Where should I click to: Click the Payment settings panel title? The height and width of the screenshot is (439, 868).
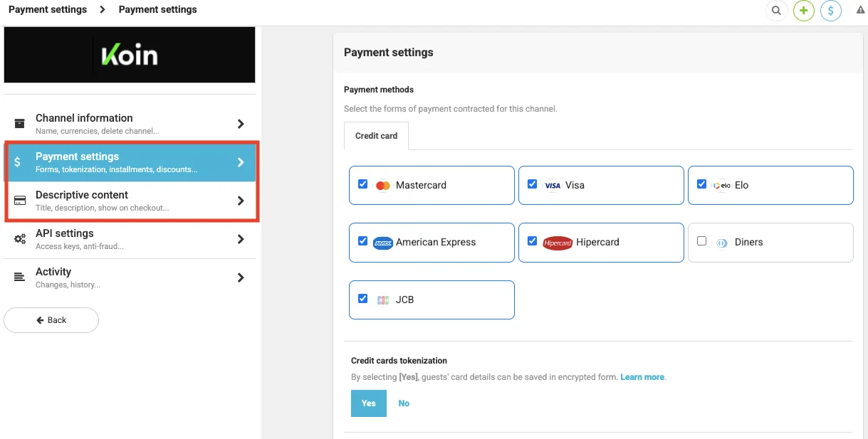(x=389, y=52)
